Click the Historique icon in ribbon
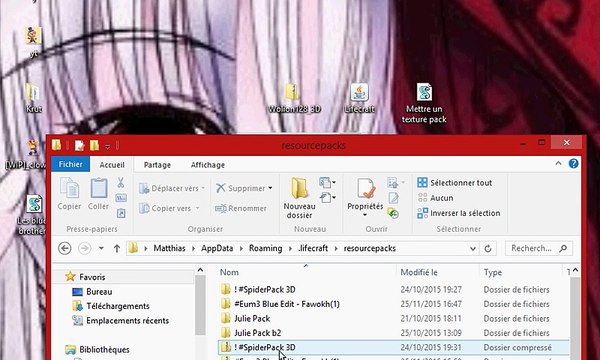The height and width of the screenshot is (360, 600). [393, 213]
